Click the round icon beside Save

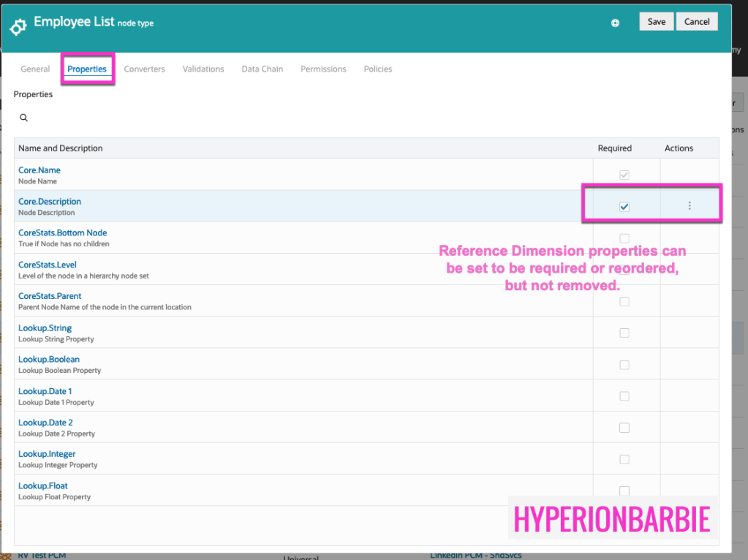click(615, 23)
